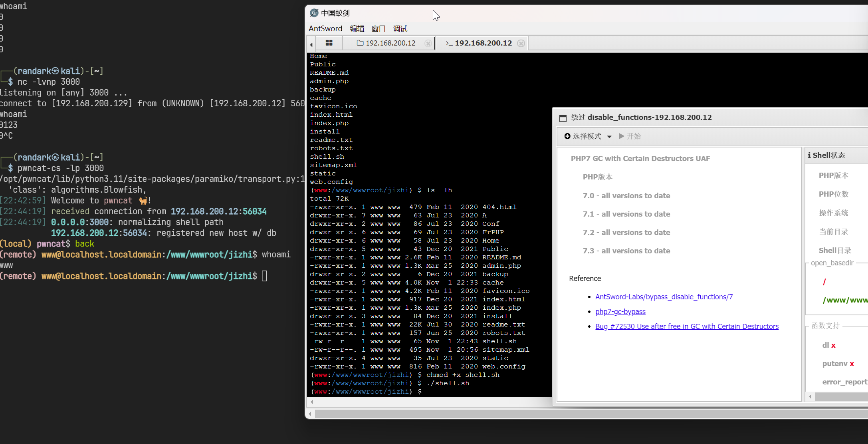Open the grid home view icon tab

pos(329,43)
